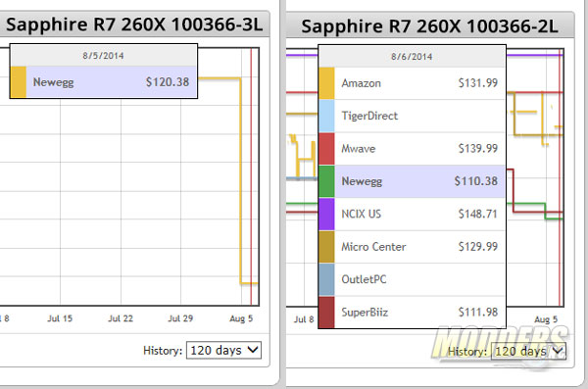This screenshot has width=588, height=389.
Task: Click the Jul 22 axis label
Action: 121,318
